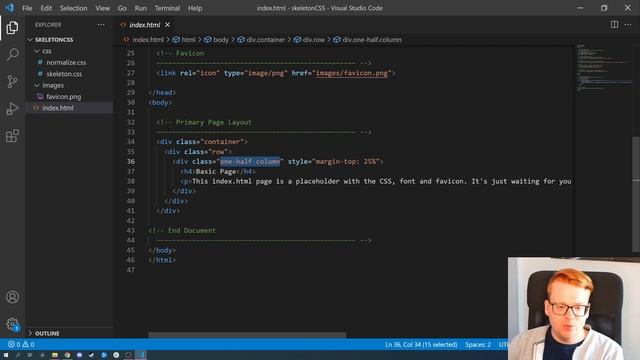Open the Terminal menu

167,8
